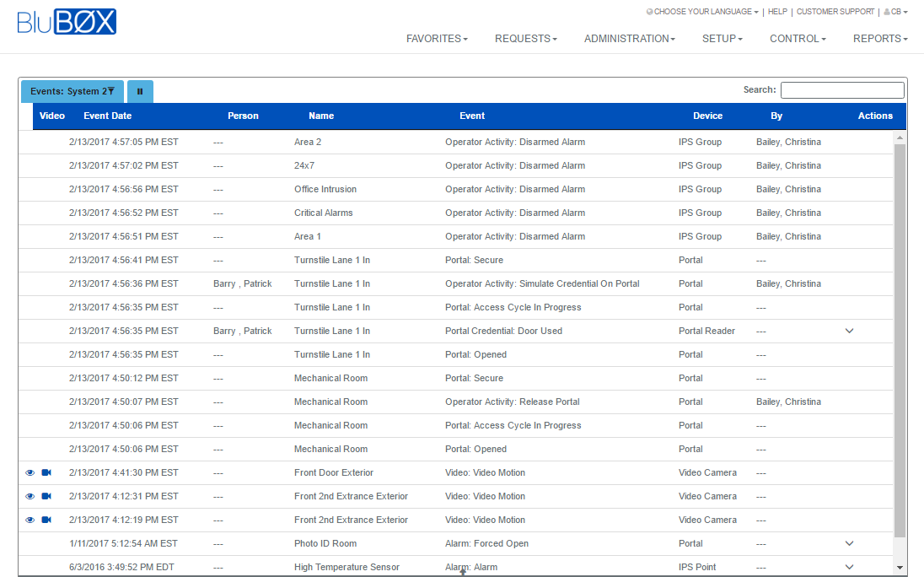Click the Help link
924x577 pixels.
pyautogui.click(x=777, y=12)
